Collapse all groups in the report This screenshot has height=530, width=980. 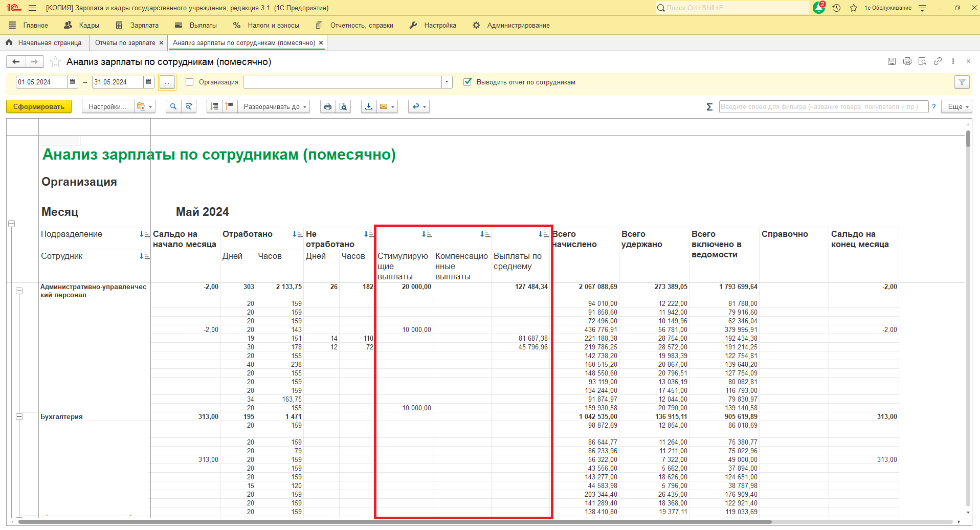coord(214,106)
